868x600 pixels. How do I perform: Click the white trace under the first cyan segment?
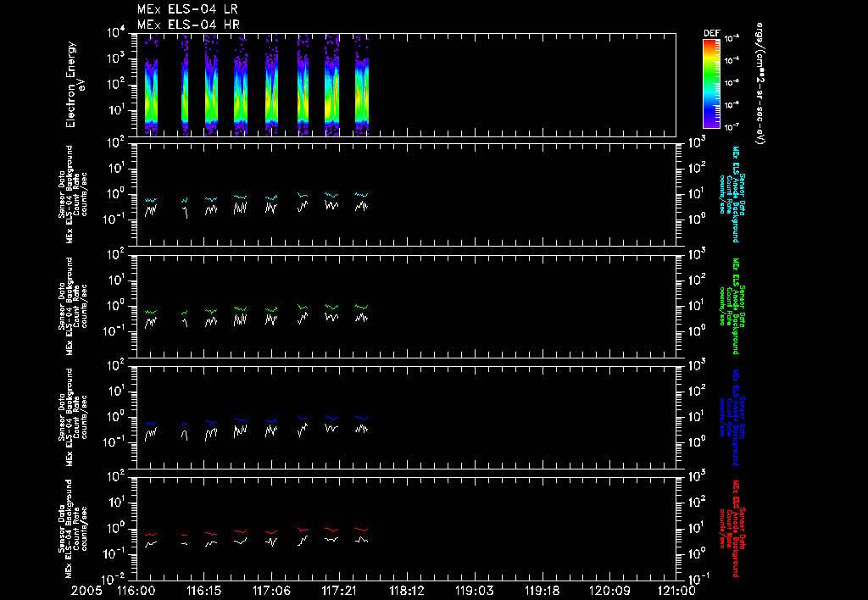coord(151,210)
